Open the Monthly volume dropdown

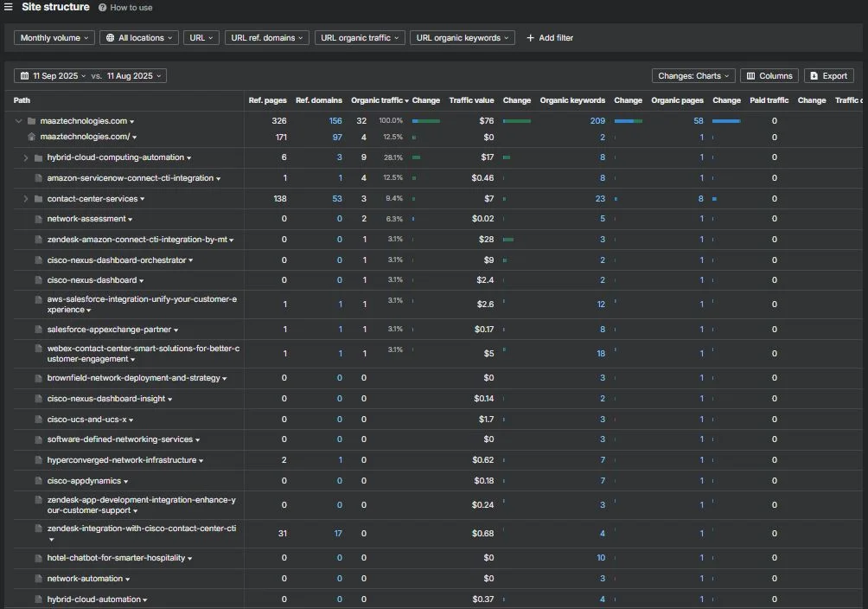[54, 38]
